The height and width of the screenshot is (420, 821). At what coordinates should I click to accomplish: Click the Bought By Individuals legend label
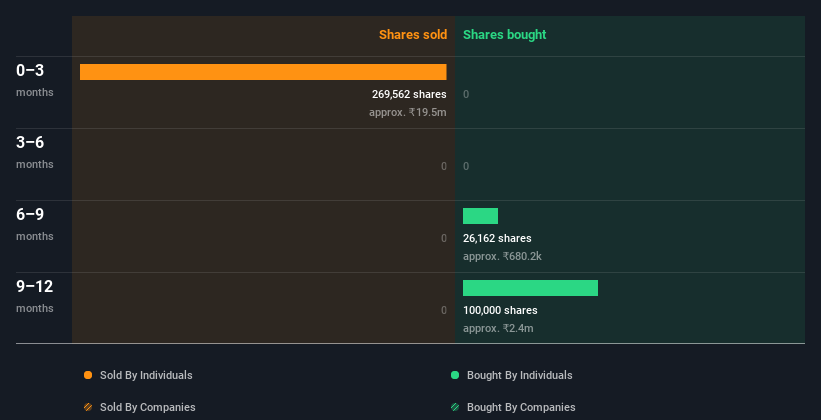(519, 375)
